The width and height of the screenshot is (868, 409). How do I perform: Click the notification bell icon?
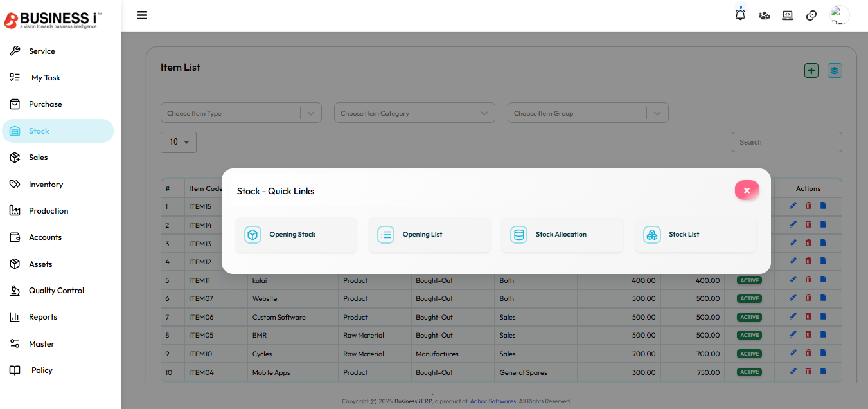(740, 15)
